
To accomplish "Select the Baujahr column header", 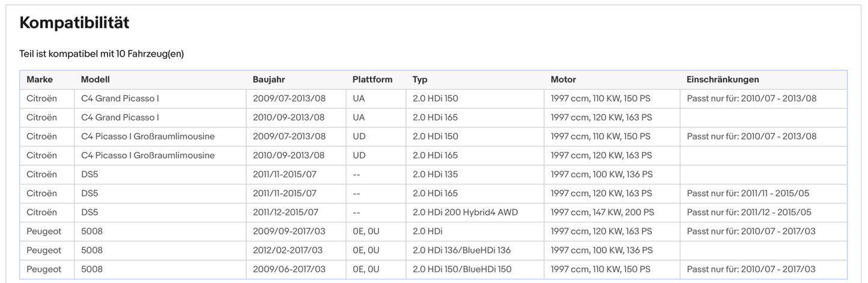I will click(269, 79).
